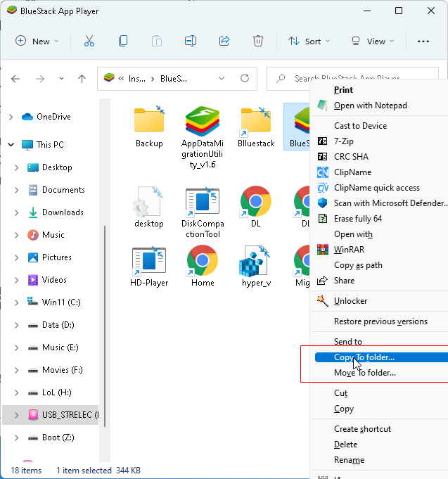
Task: Select the USB_STRELEC drive
Action: [51, 415]
